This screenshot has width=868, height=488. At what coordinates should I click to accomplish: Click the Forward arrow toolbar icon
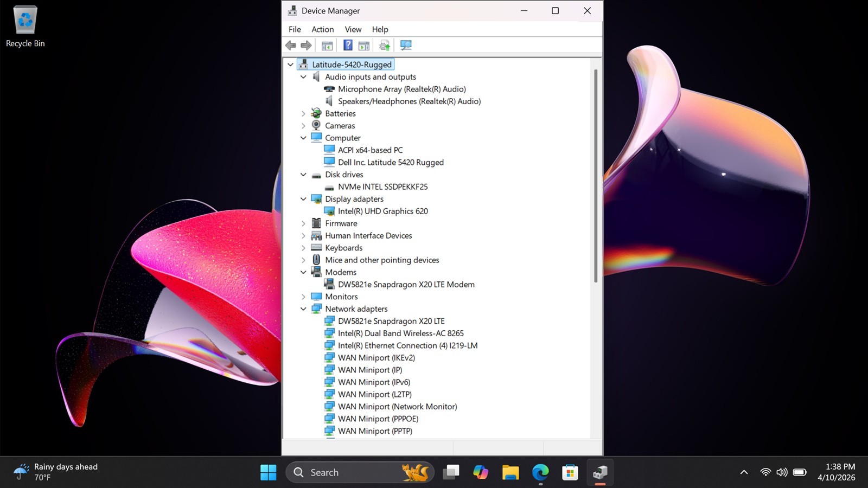pyautogui.click(x=306, y=46)
